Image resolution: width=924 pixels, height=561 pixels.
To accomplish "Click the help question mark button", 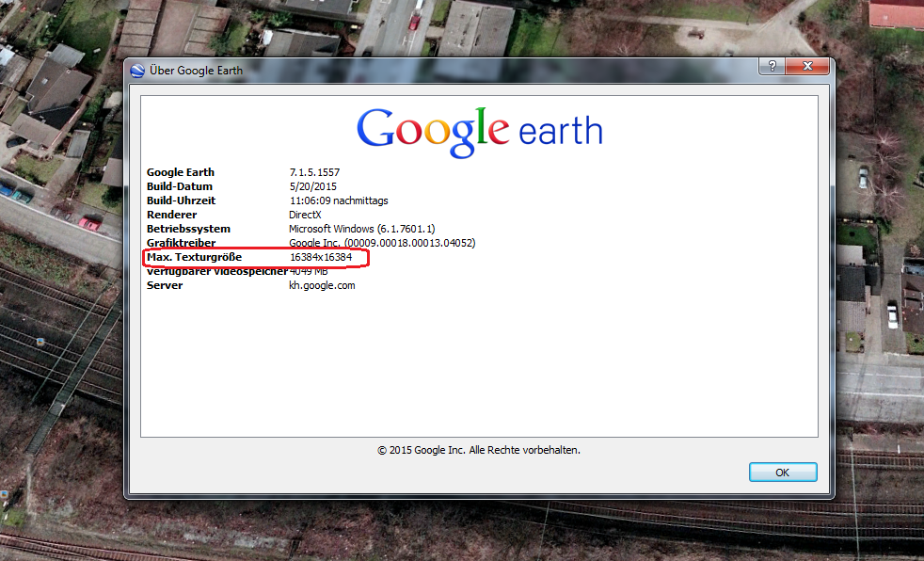I will [x=772, y=66].
